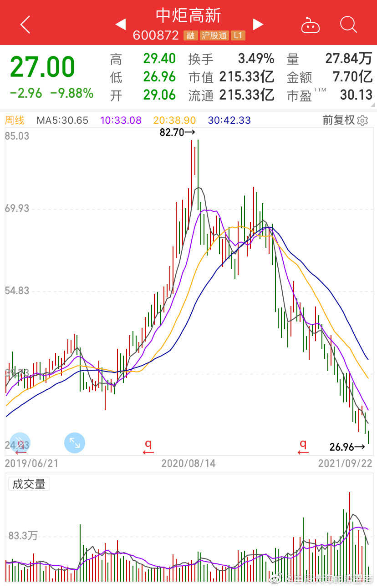Tap the fullscreen expand chart icon
This screenshot has width=377, height=588.
click(75, 442)
